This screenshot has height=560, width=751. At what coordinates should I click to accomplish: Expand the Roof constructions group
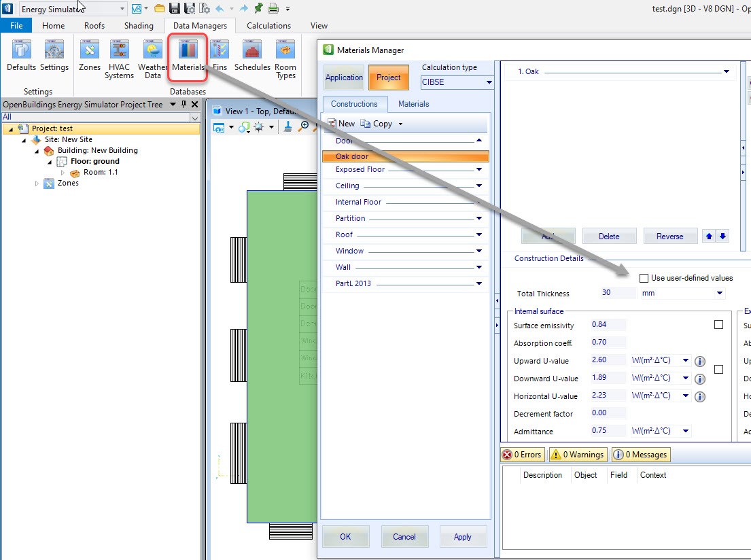479,234
